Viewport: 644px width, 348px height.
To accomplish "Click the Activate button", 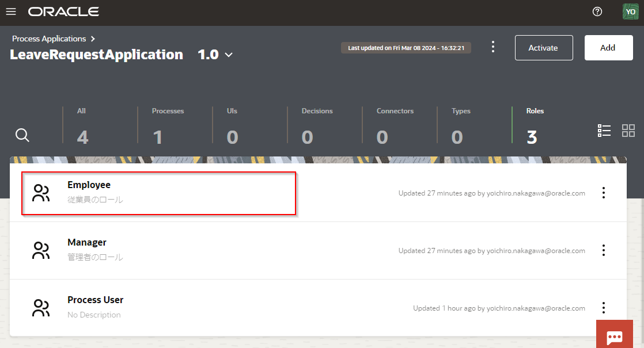I will point(544,48).
